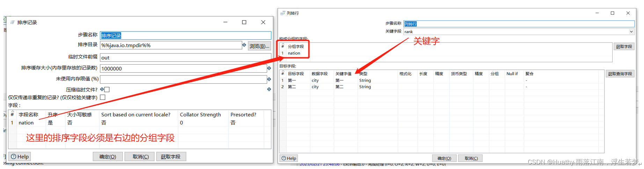Click the 货币类型 column header
644x169 pixels.
pyautogui.click(x=459, y=74)
